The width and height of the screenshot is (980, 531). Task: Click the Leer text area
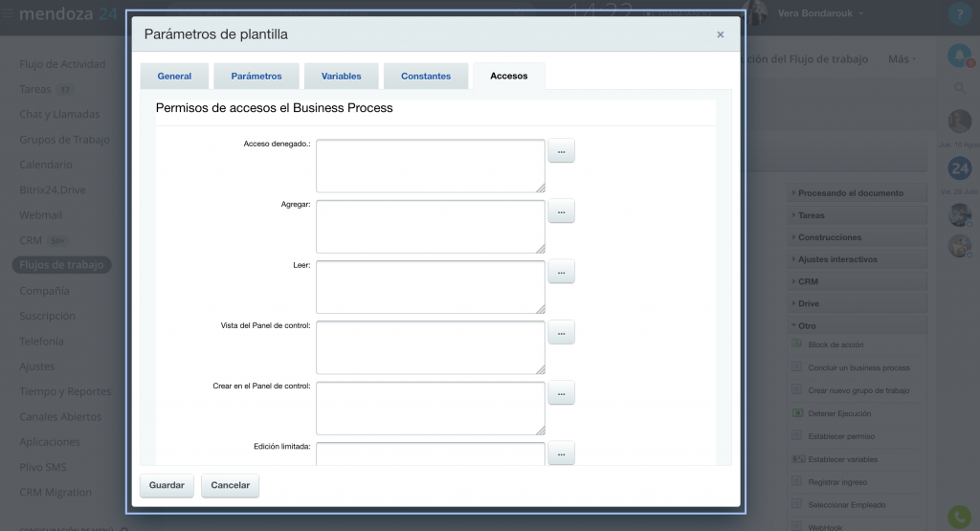coord(431,287)
